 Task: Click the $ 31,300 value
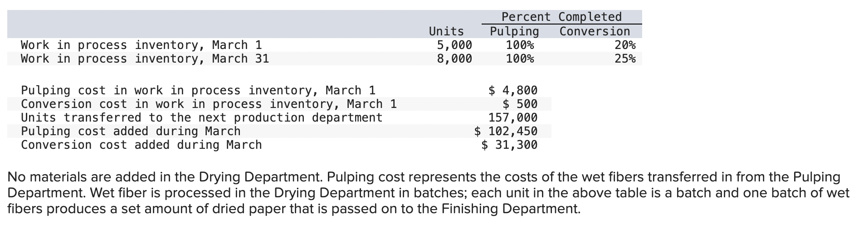[509, 145]
